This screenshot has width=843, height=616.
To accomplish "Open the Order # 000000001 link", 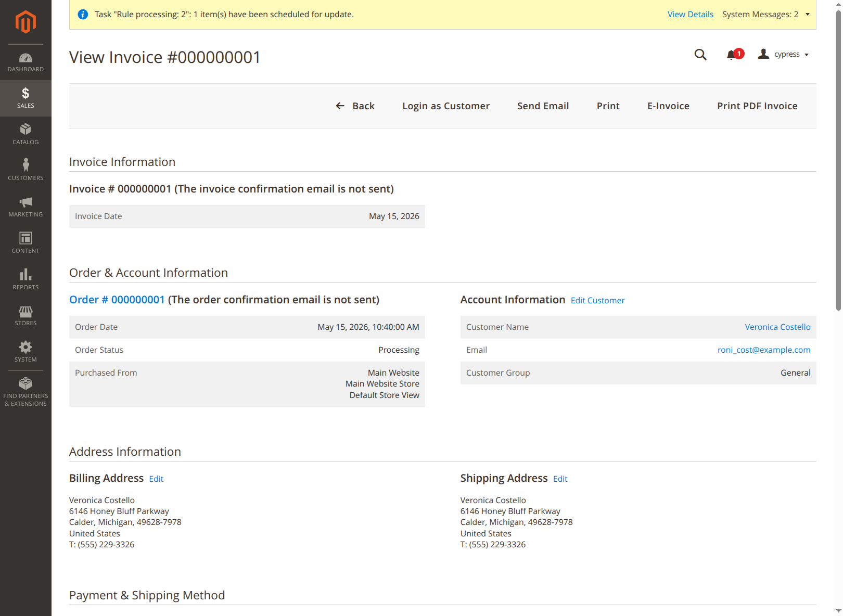I will coord(117,300).
